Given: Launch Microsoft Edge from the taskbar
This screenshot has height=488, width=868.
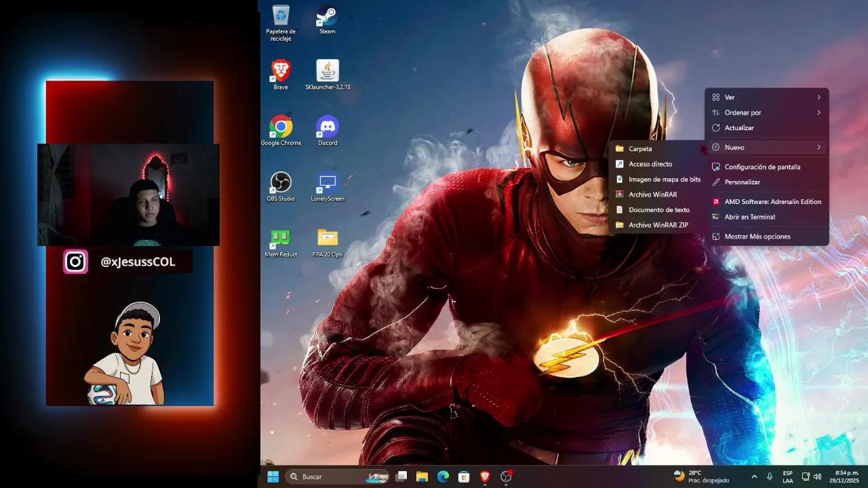Looking at the screenshot, I should 443,476.
